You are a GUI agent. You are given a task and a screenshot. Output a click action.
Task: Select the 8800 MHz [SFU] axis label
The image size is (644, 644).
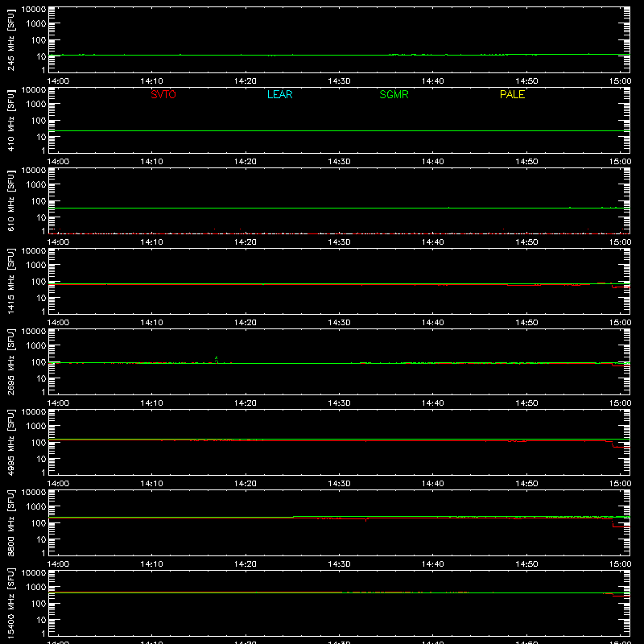[x=10, y=523]
